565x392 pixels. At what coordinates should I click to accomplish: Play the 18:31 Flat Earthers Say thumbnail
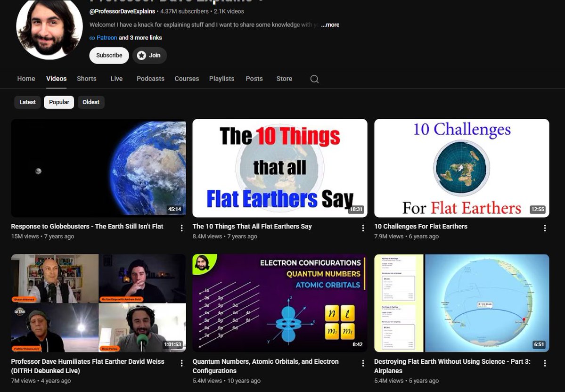280,168
